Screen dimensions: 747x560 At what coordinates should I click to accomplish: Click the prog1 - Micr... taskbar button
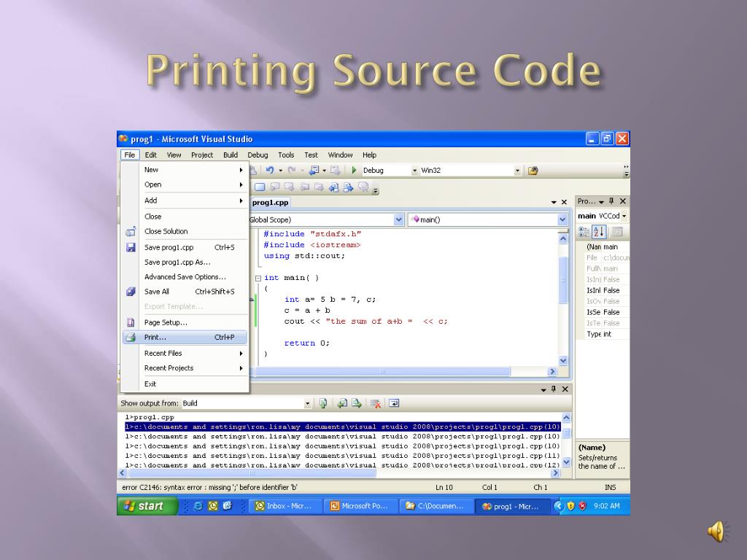[513, 507]
